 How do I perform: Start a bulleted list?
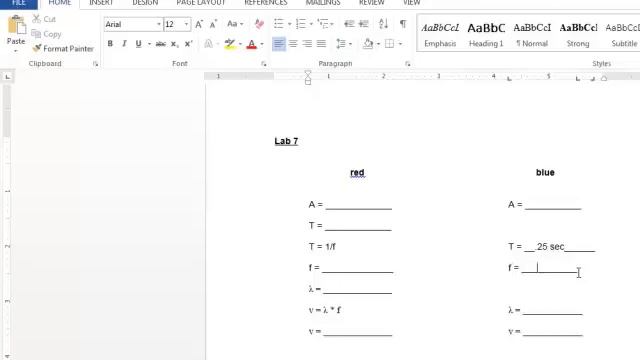[279, 24]
